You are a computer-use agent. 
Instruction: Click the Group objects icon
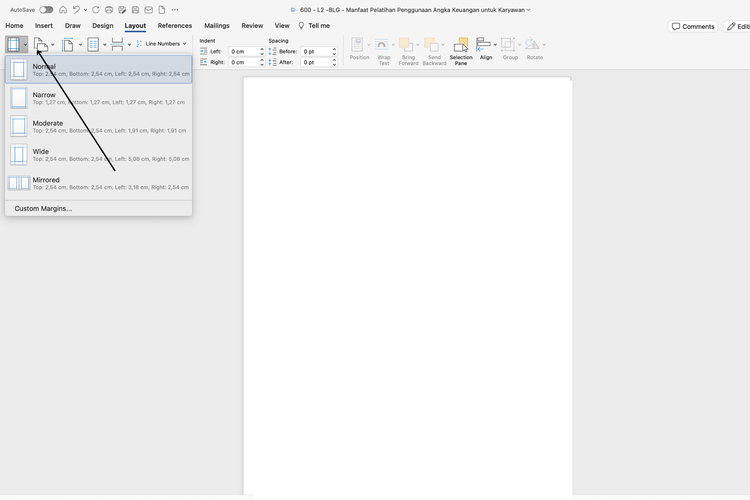click(507, 44)
